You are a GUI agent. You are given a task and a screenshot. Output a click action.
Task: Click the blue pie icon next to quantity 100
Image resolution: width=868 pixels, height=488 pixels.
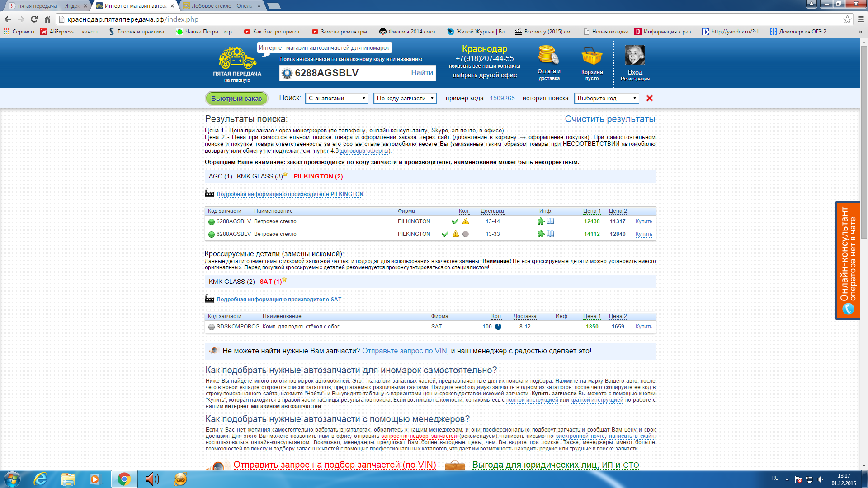(x=498, y=327)
